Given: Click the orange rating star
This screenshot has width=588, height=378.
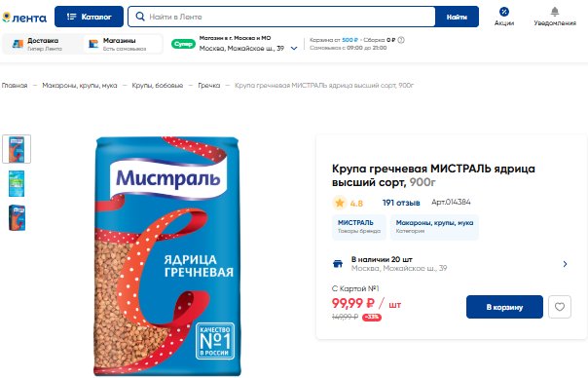Looking at the screenshot, I should coord(340,203).
